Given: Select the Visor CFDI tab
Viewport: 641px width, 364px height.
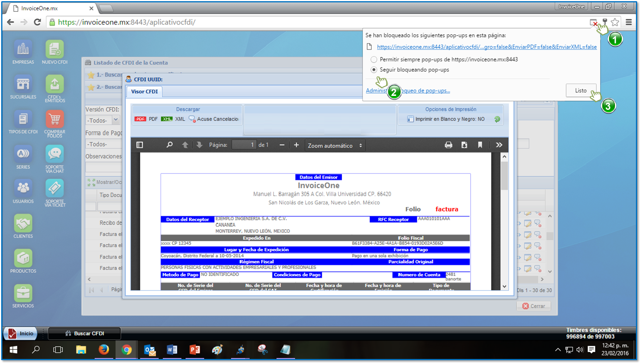Looking at the screenshot, I should tap(145, 92).
